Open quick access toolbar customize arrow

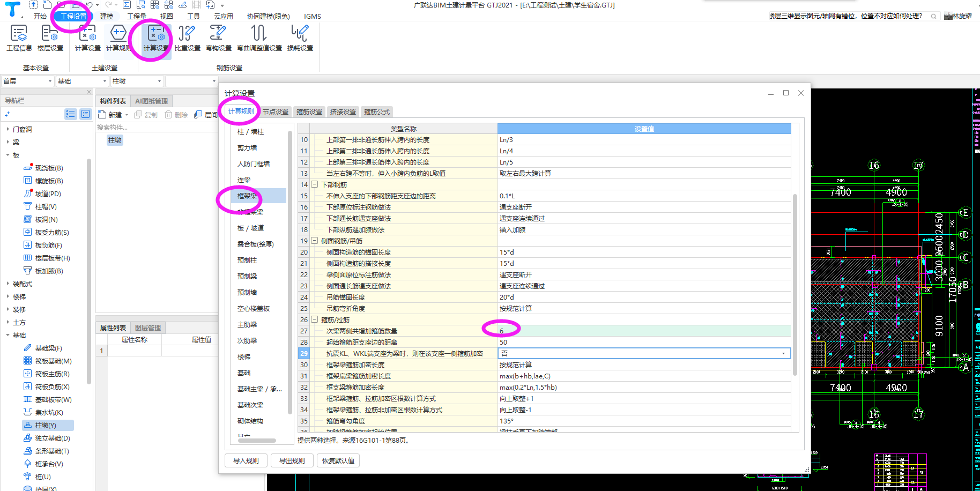(x=222, y=5)
